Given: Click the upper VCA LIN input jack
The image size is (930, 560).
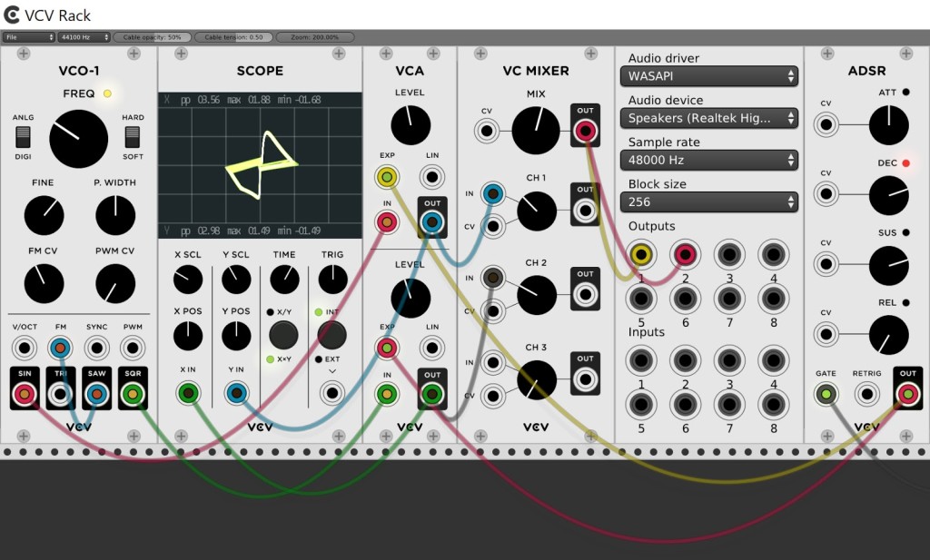Looking at the screenshot, I should [432, 177].
